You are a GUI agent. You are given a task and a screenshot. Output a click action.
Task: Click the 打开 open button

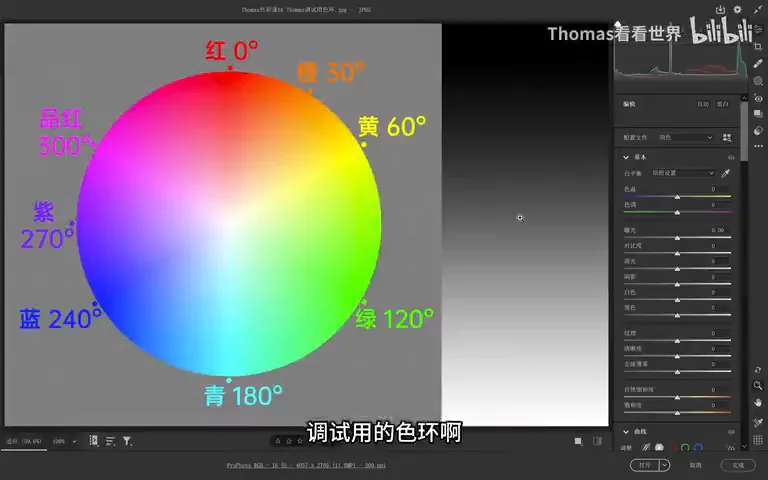645,465
